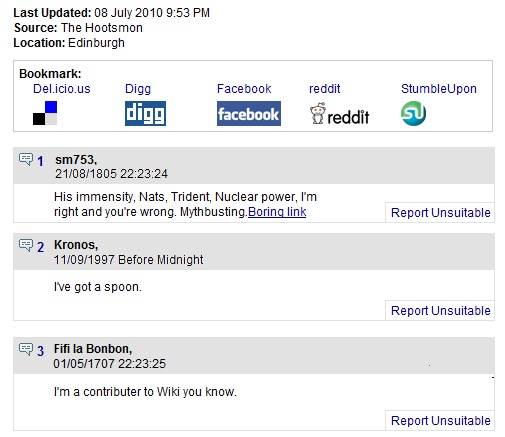Click comment bubble icon beside sm753
Image resolution: width=505 pixels, height=437 pixels.
pyautogui.click(x=26, y=159)
